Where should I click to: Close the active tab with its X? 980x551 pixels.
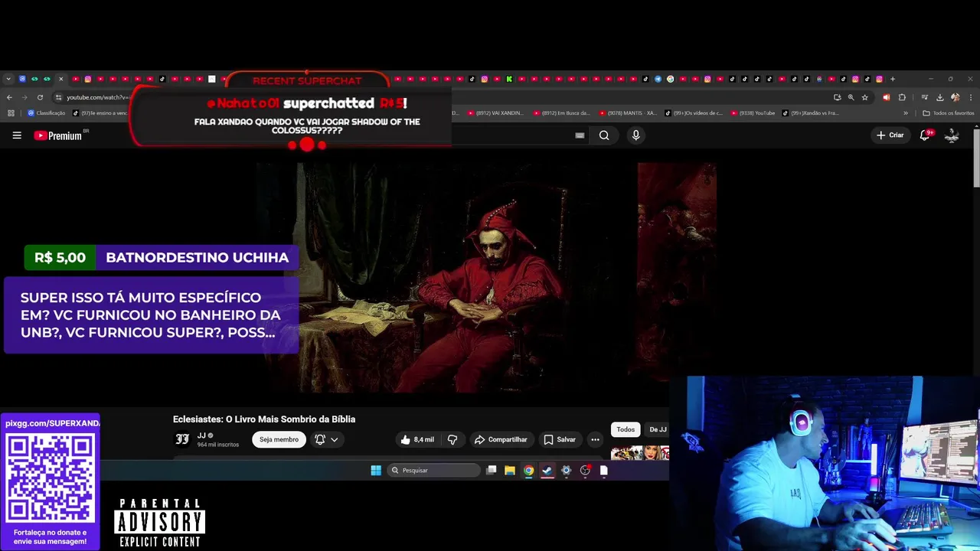tap(60, 79)
